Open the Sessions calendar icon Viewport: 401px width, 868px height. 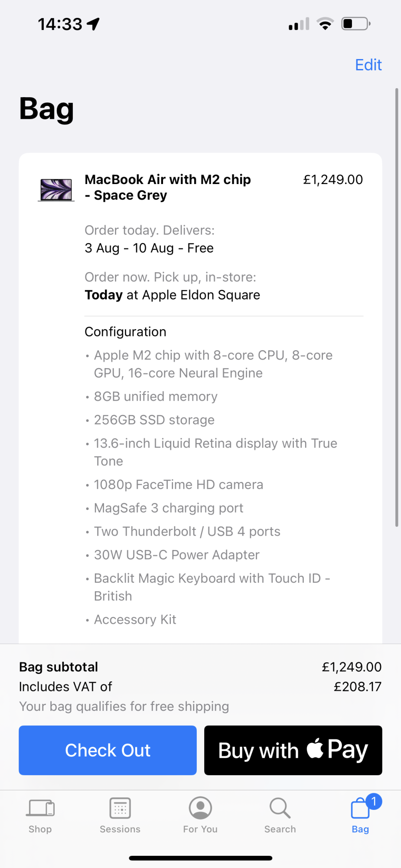pyautogui.click(x=120, y=808)
